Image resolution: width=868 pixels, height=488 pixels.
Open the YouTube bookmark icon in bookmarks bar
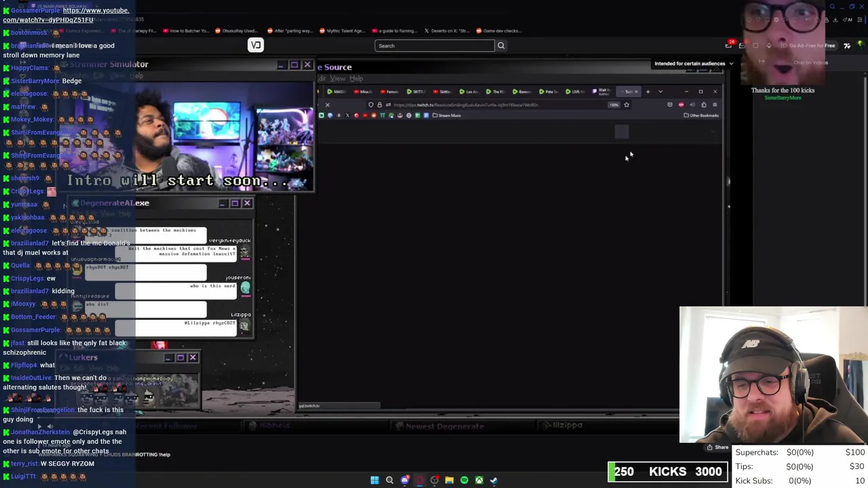pyautogui.click(x=365, y=115)
